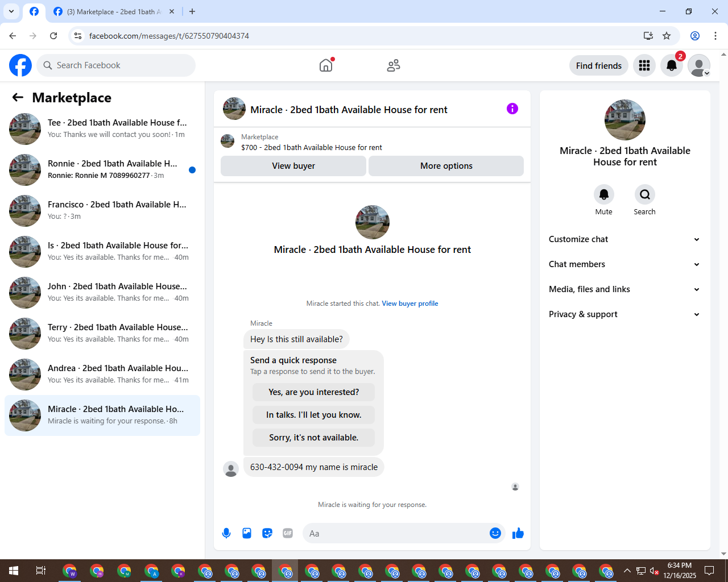
Task: Show hidden system tray icons
Action: click(x=627, y=571)
